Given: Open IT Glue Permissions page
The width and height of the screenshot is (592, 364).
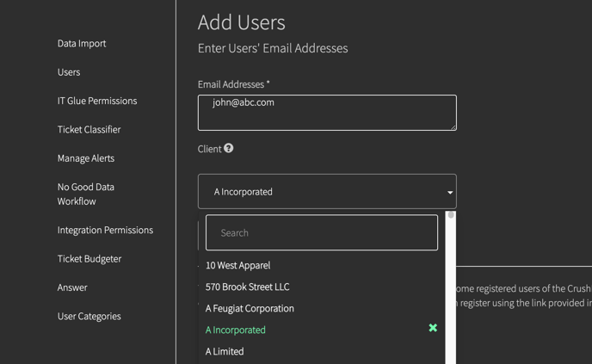Looking at the screenshot, I should pos(97,101).
